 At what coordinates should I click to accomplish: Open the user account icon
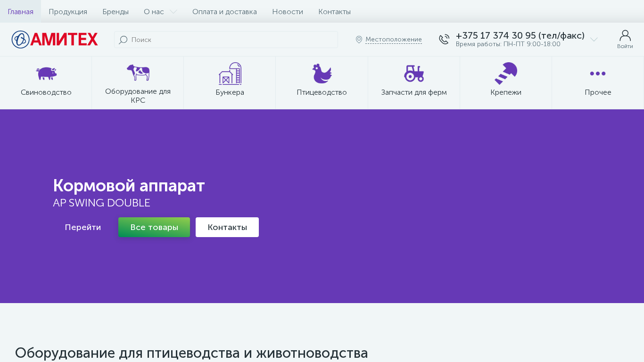coord(625,35)
